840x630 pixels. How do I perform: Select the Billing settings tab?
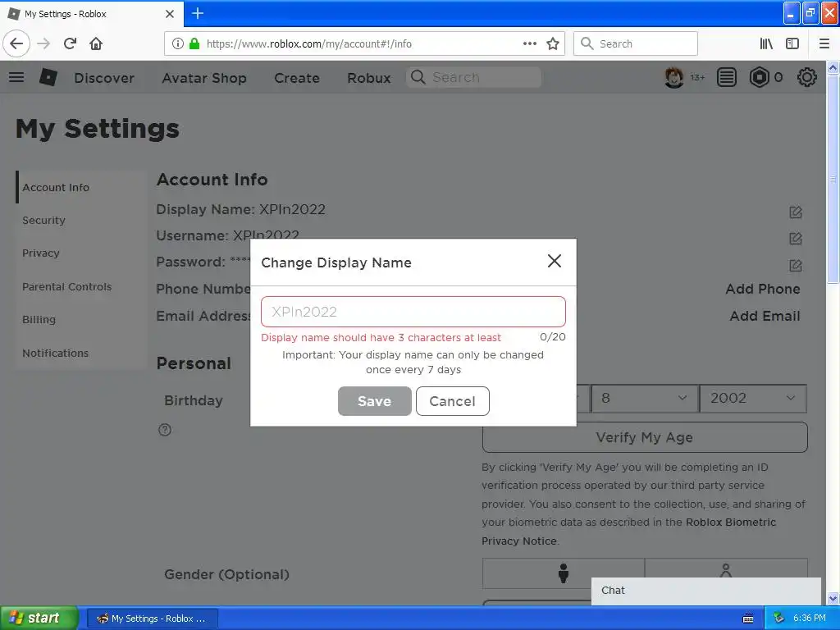click(x=81, y=319)
